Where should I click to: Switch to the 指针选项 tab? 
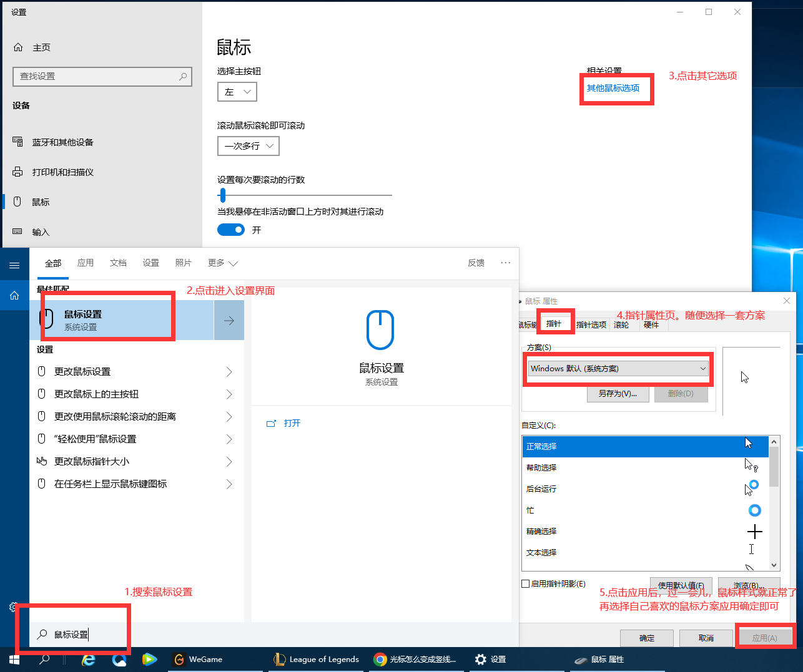pos(591,325)
